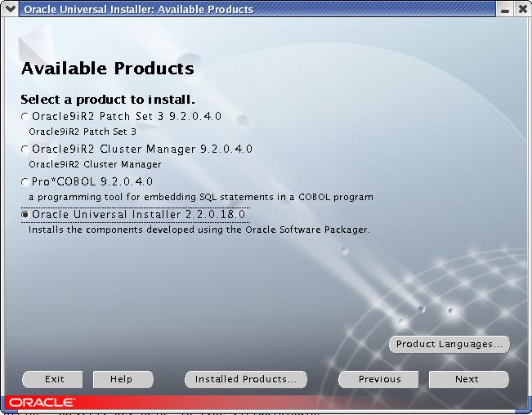532x415 pixels.
Task: Open the window menu icon in title bar
Action: pyautogui.click(x=10, y=9)
